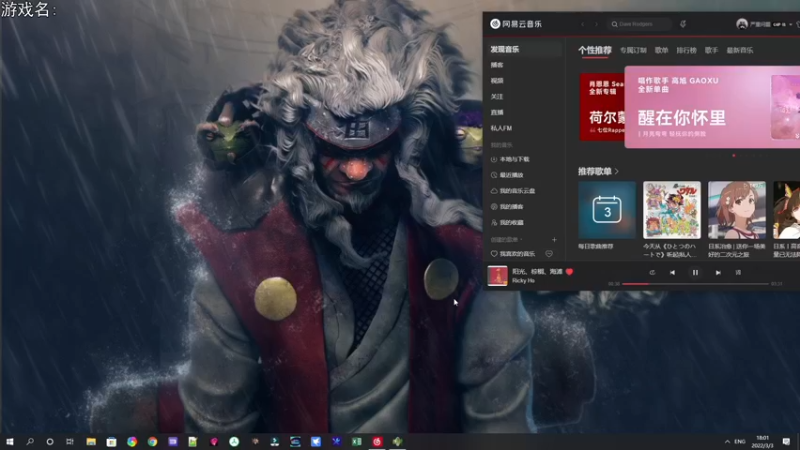Switch to 歌单 tab

[x=662, y=50]
